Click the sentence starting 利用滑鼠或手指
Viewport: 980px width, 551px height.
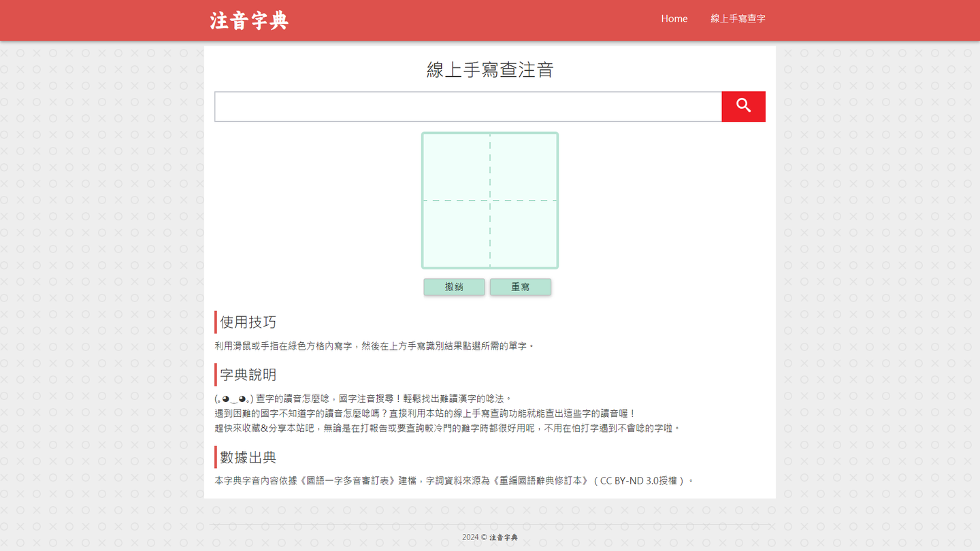coord(375,346)
